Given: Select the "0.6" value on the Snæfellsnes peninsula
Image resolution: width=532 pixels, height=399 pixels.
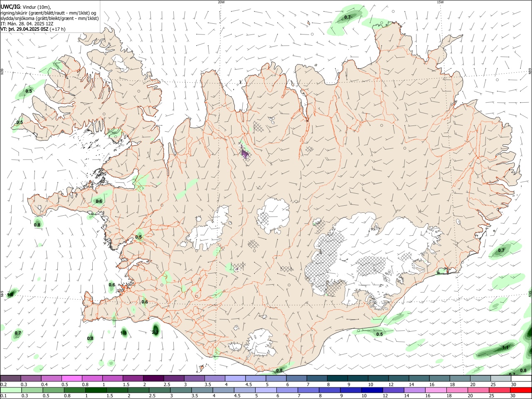Looking at the screenshot, I should pyautogui.click(x=99, y=201).
